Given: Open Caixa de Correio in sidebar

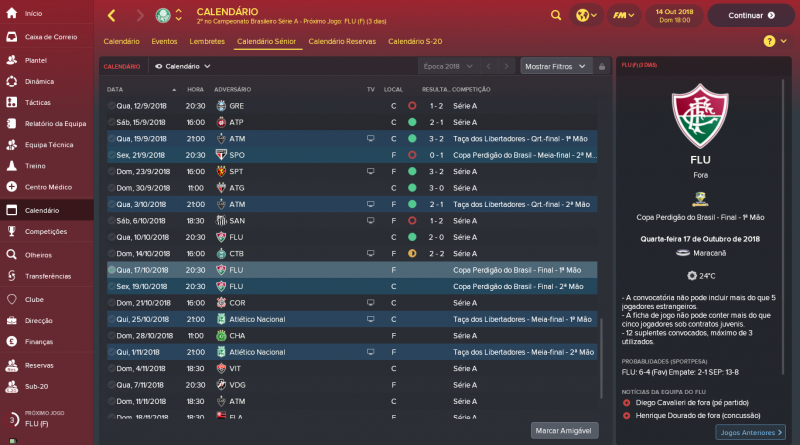Looking at the screenshot, I should coord(47,36).
